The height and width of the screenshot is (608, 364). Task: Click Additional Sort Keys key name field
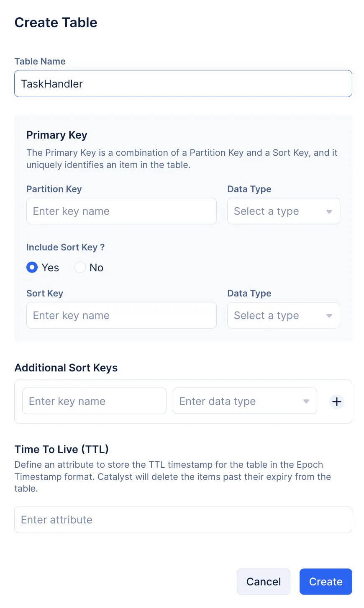[94, 402]
